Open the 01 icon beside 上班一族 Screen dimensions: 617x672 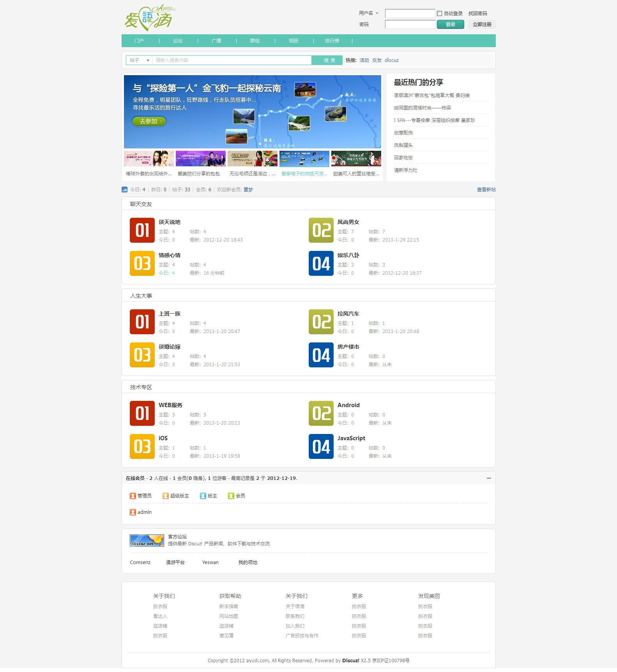(142, 322)
